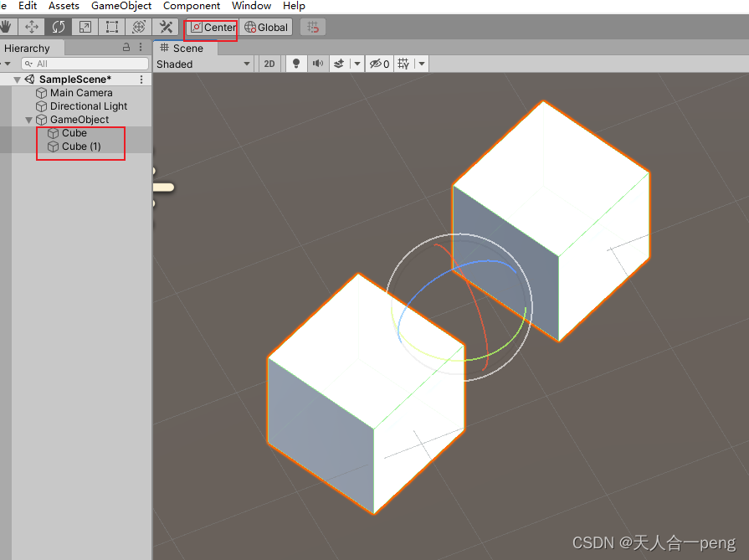Select the View hand tool

tap(7, 26)
